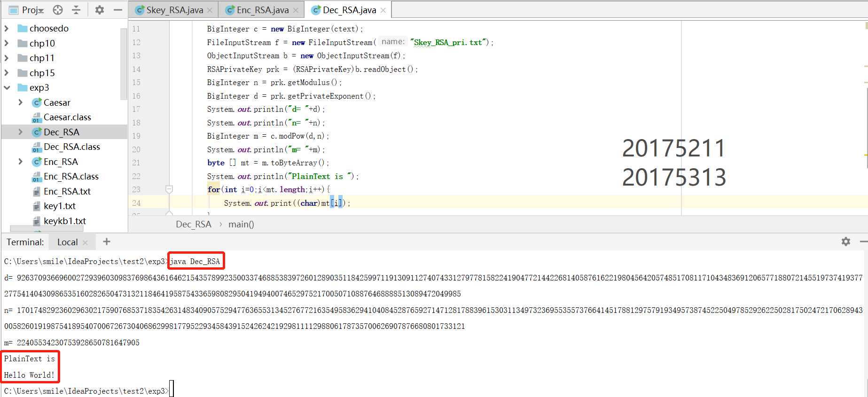Click the "Hello World!" terminal output
Viewport: 868px width, 397px height.
(x=29, y=375)
